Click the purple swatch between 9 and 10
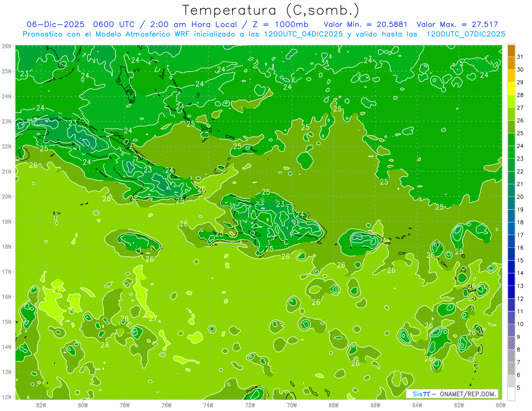Screen dimensions: 532x411 click(511, 330)
